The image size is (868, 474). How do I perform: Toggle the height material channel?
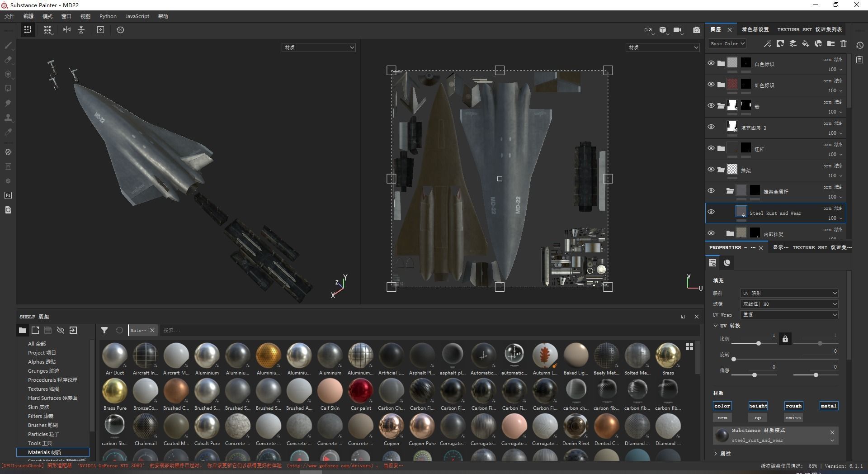point(758,406)
